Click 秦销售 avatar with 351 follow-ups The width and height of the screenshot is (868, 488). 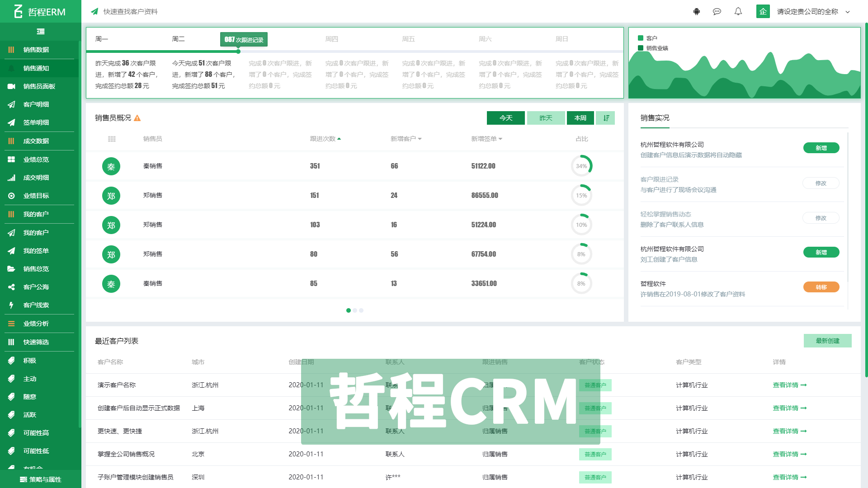[x=111, y=166]
